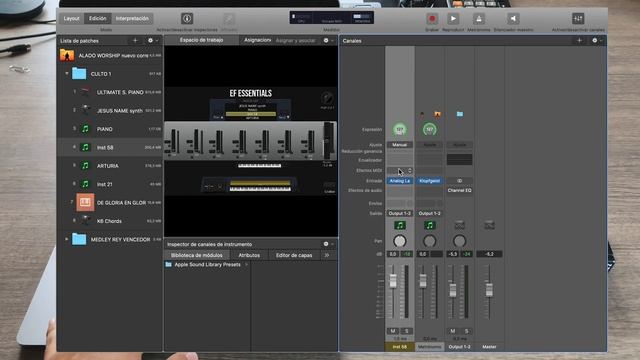Open the Inst 58 Output 1-2 menu

click(400, 213)
